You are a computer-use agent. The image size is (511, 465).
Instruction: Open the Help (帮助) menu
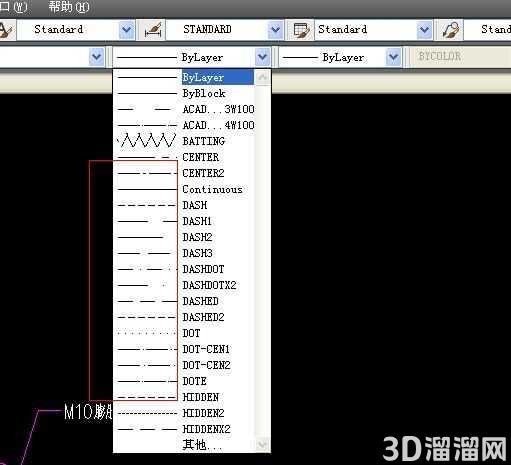click(69, 7)
